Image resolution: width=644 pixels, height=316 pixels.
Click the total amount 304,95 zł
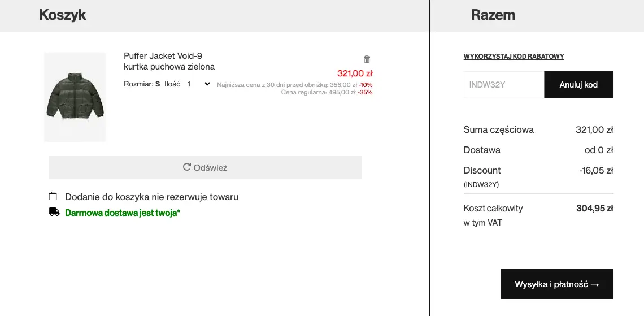594,209
